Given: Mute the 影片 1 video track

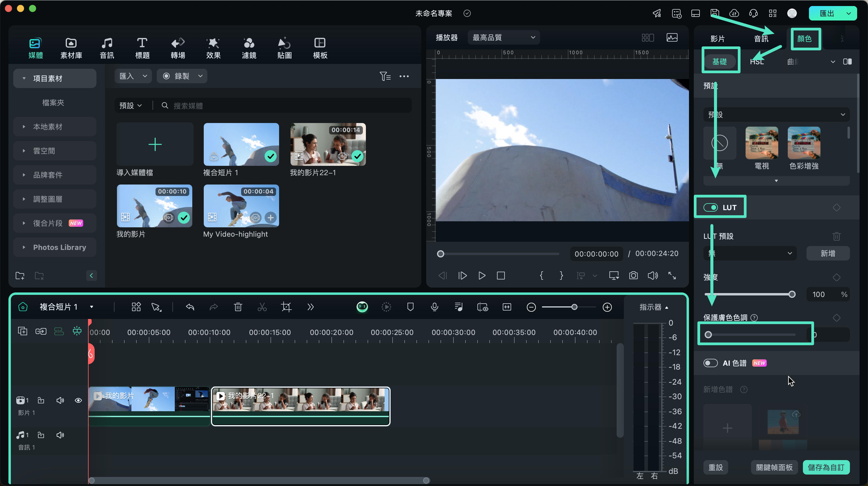Looking at the screenshot, I should tap(60, 400).
